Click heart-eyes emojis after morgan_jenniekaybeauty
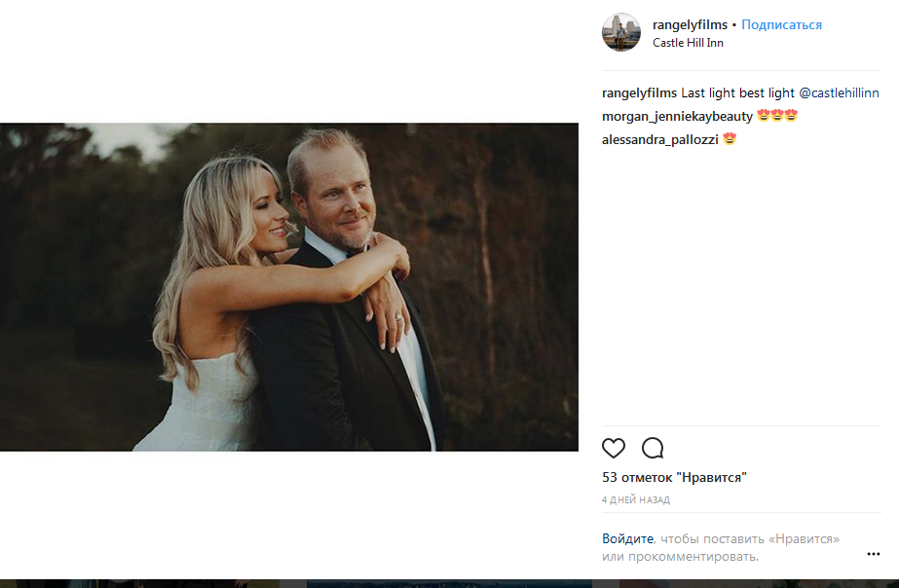The image size is (899, 588). coord(777,116)
